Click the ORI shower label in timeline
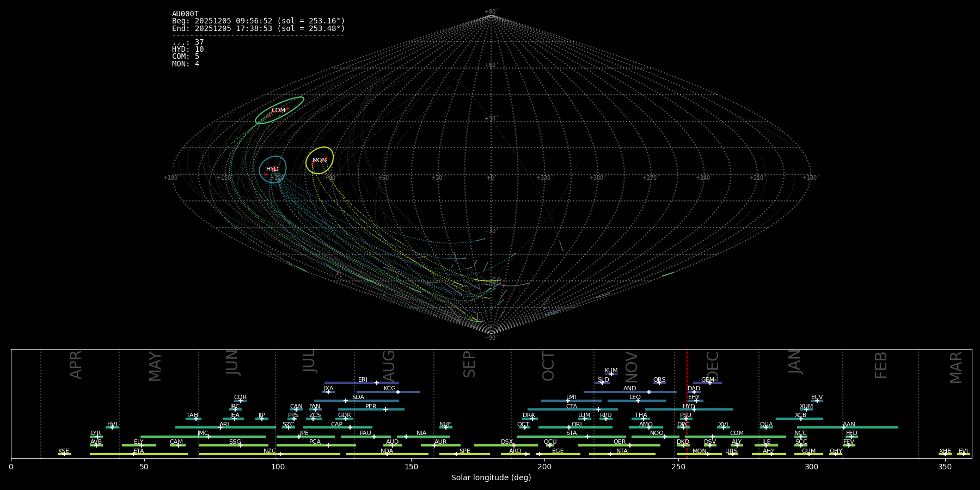The image size is (980, 490). [577, 425]
